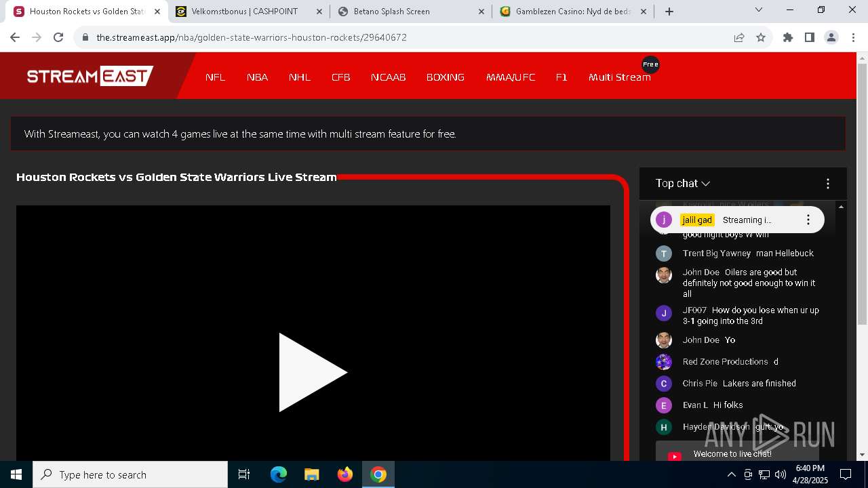Toggle the browser side panel icon

pos(810,37)
